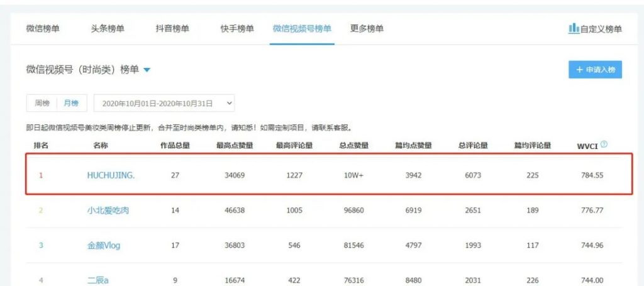Screen dimensions: 644x286
Task: Expand the 微信视频号(时尚类)榜单 category dropdown arrow
Action: 147,70
